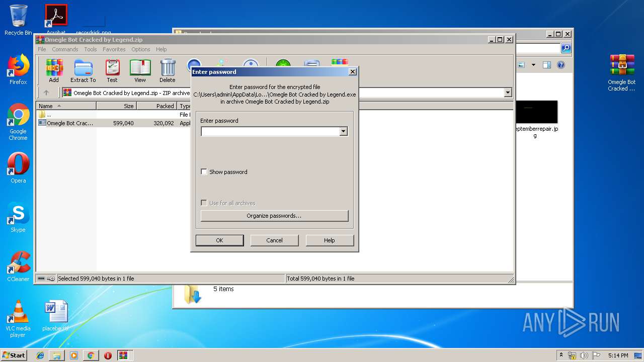The width and height of the screenshot is (644, 362).
Task: Click Explorer window help question mark icon
Action: (x=561, y=65)
